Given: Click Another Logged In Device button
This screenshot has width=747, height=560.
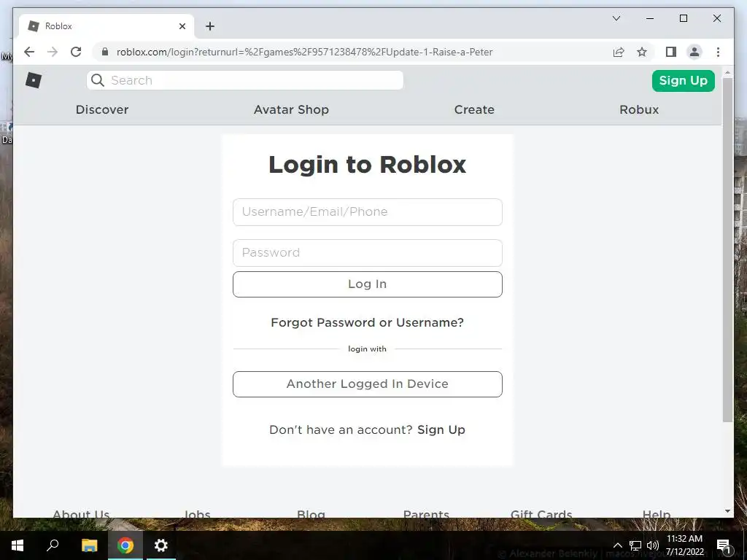Looking at the screenshot, I should (x=368, y=384).
